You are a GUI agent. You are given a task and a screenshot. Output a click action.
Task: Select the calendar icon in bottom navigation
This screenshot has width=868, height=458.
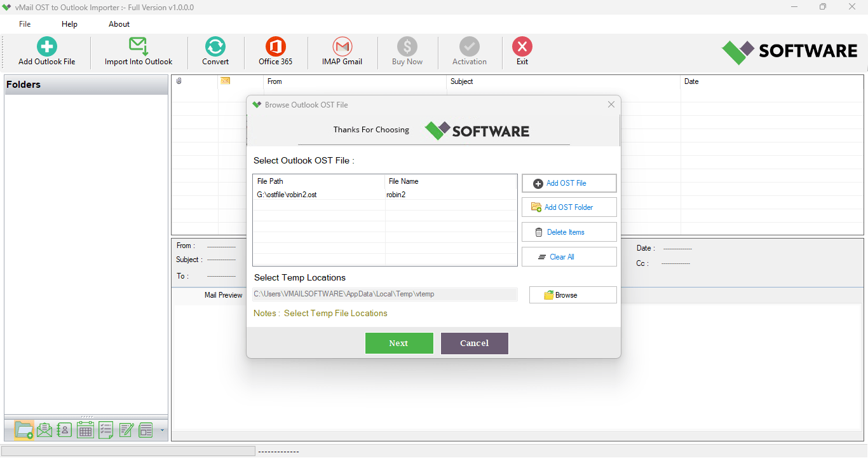[x=85, y=430]
